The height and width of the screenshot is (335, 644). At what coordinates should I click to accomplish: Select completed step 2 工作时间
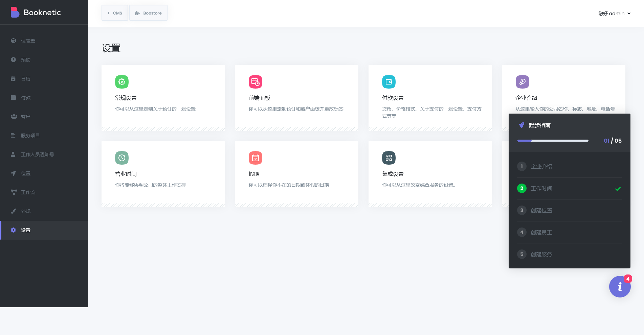[541, 188]
